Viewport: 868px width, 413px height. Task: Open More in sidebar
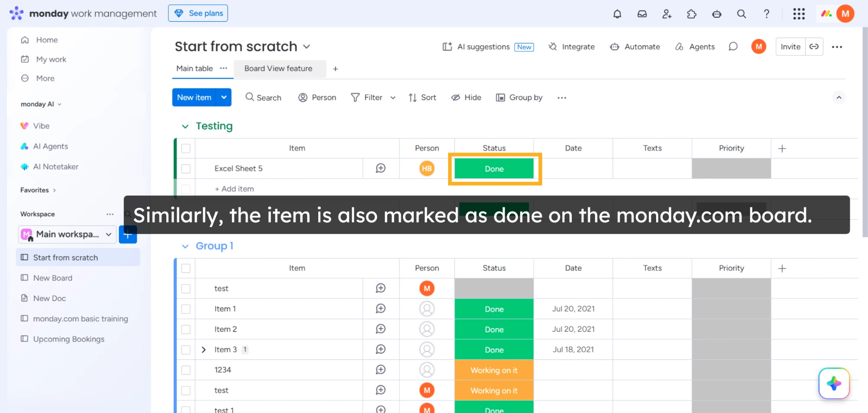pyautogui.click(x=45, y=78)
